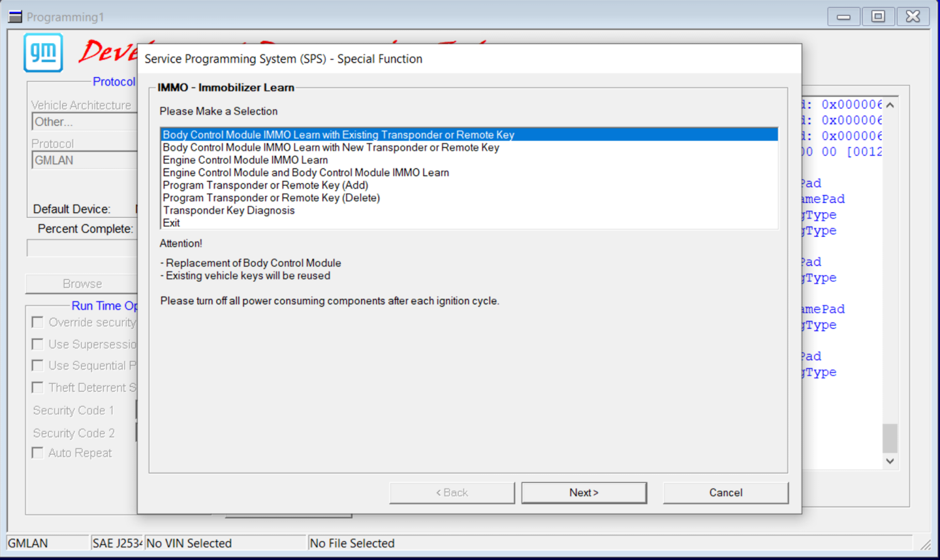Enable Use Supersession checkbox
Screen dimensions: 940x560
[x=38, y=344]
